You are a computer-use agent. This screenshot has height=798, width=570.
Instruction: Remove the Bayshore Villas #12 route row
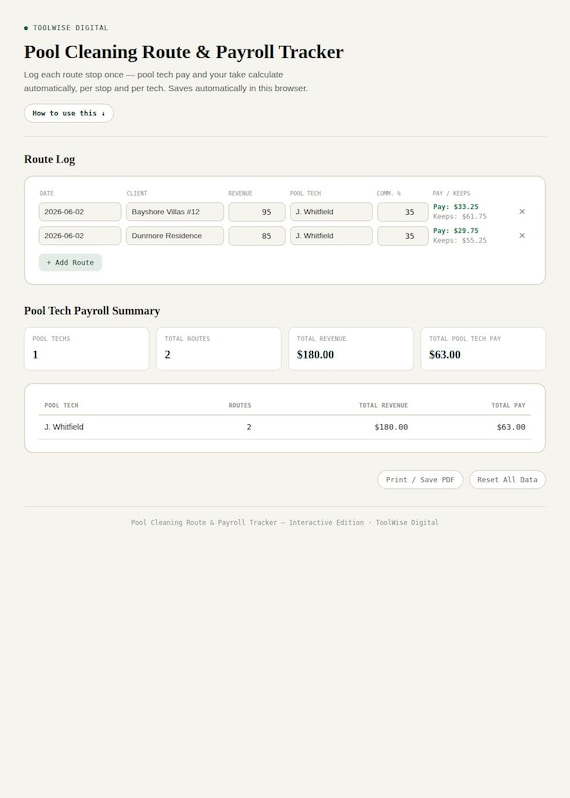[522, 212]
